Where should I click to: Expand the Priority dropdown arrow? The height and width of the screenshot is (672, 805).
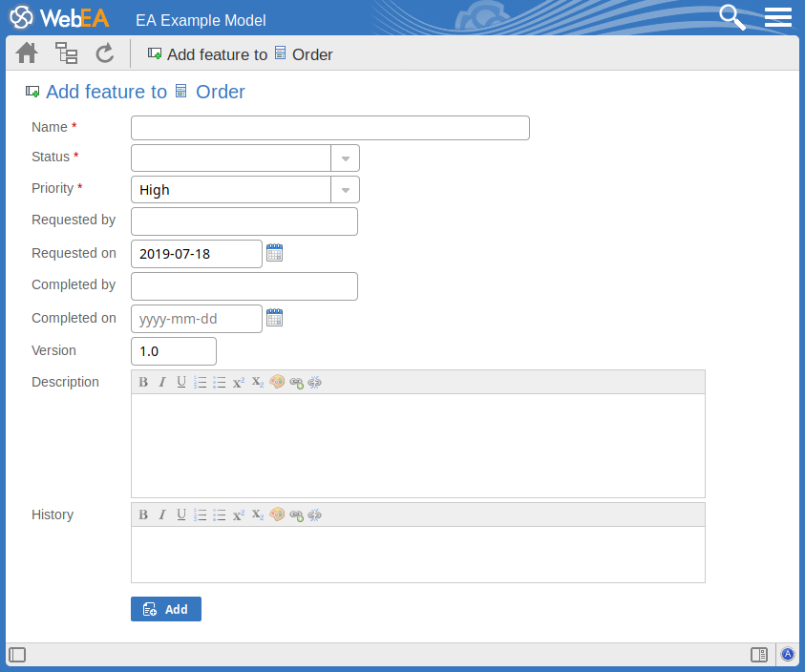coord(345,190)
